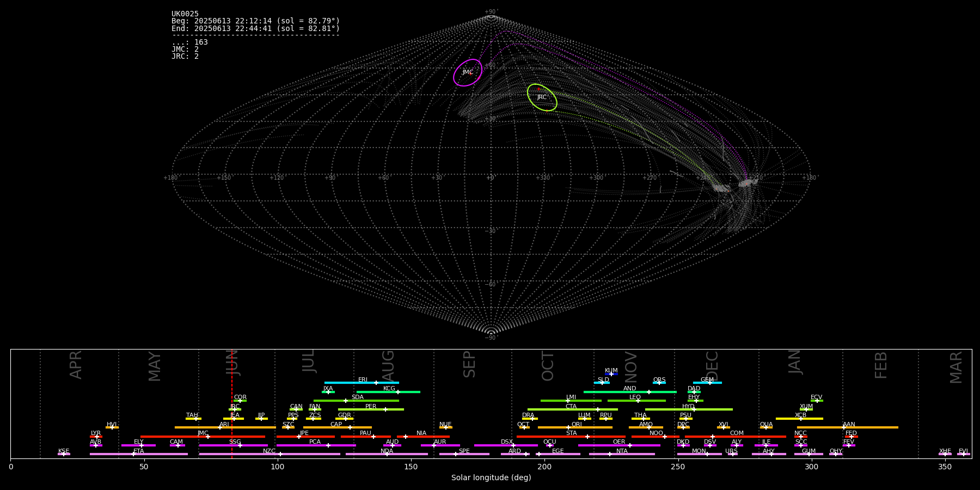This screenshot has height=490, width=980.
Task: Click the ETA shower label in the timeline
Action: [139, 451]
